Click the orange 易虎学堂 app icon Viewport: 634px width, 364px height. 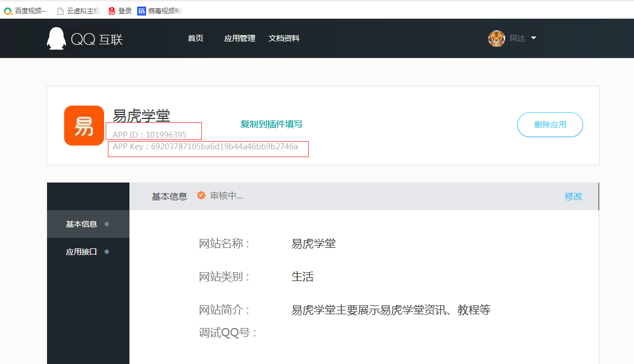tap(84, 126)
